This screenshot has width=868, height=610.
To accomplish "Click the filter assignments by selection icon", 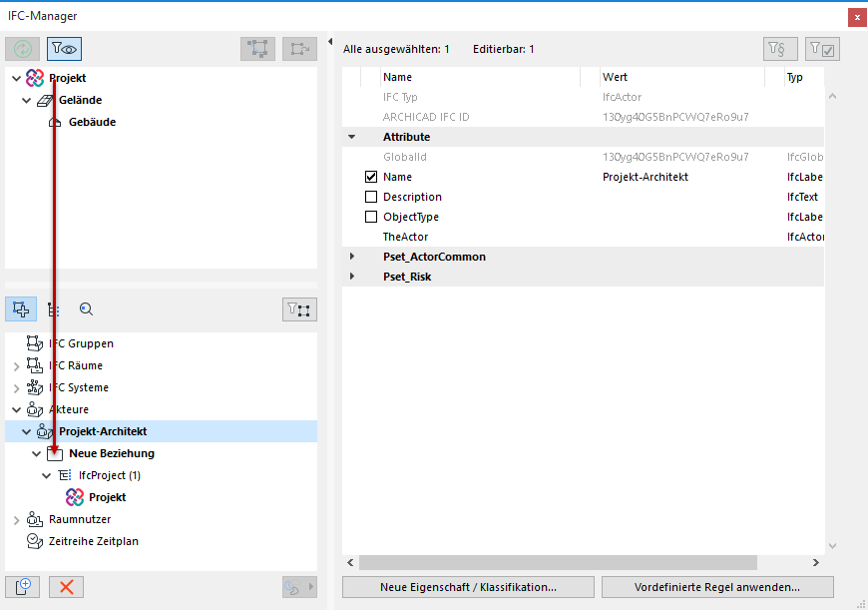I will click(299, 309).
